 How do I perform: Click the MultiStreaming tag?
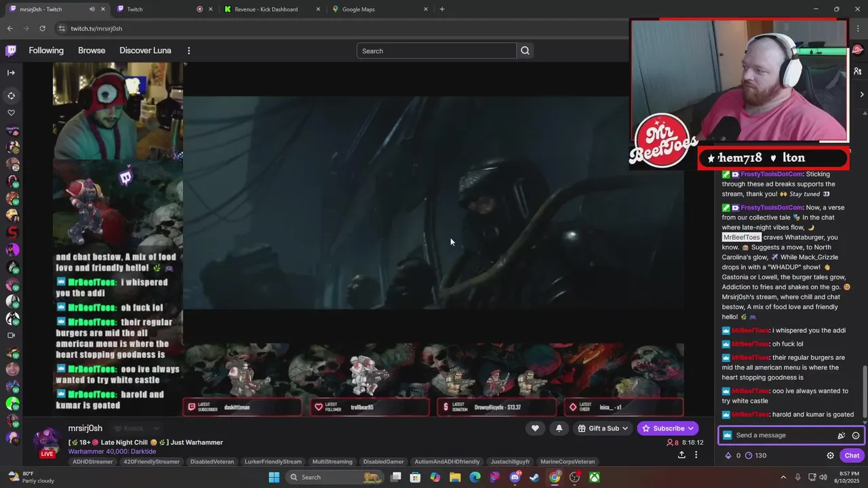[x=332, y=462]
